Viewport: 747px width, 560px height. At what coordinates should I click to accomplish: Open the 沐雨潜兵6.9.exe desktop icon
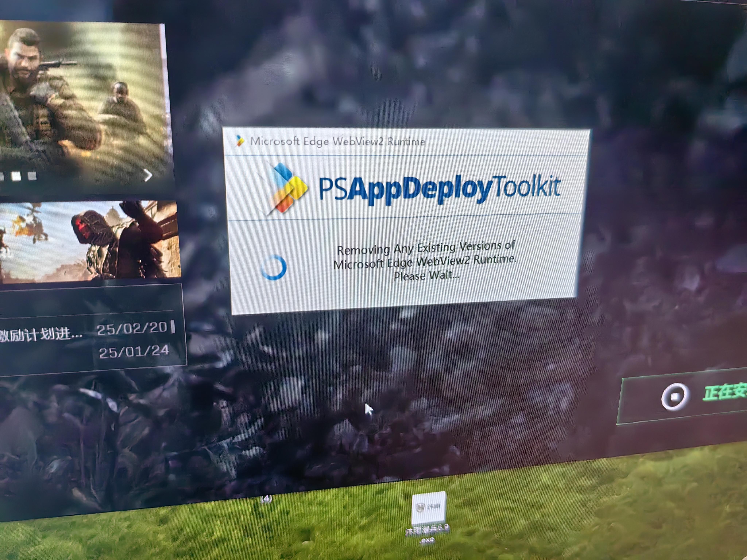pos(428,518)
